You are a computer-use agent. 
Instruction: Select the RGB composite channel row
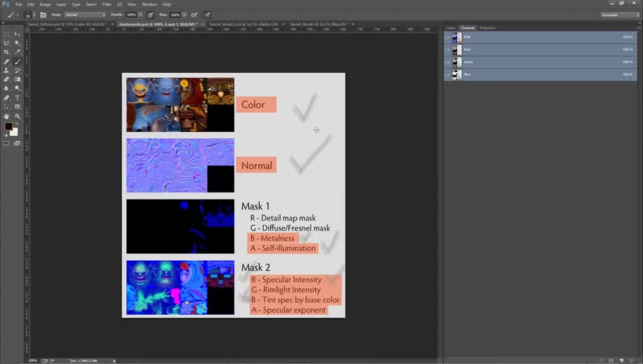pyautogui.click(x=540, y=37)
